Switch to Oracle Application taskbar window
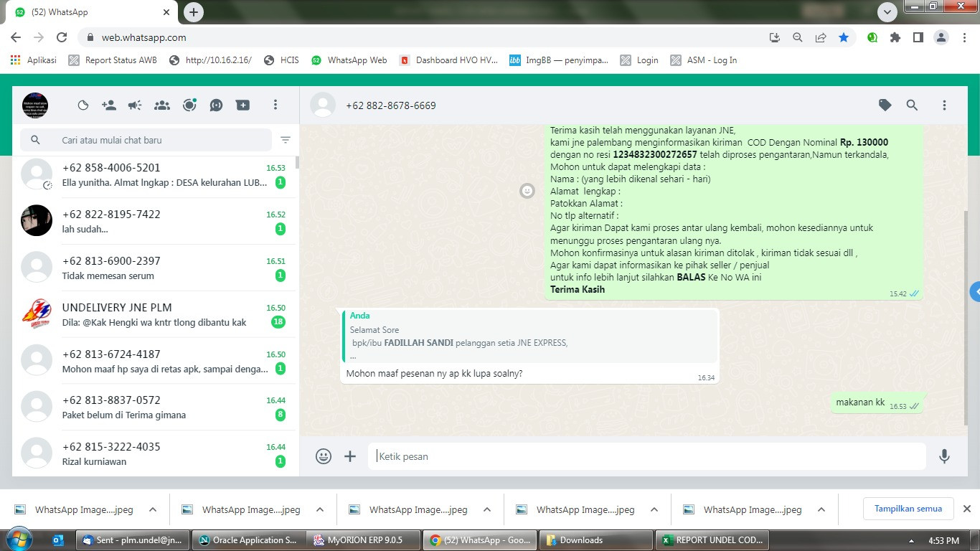 click(x=248, y=540)
